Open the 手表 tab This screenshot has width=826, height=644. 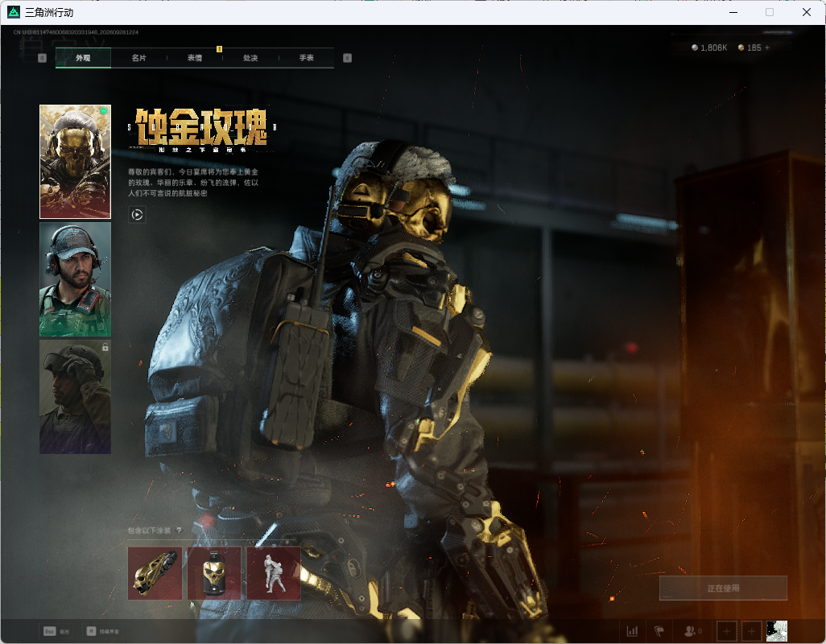point(306,58)
